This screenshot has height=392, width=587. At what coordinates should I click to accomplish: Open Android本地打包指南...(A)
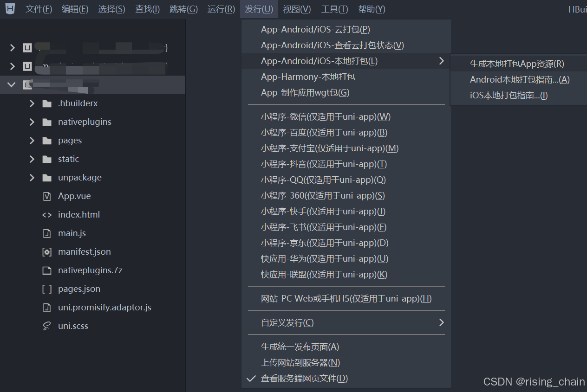[519, 79]
